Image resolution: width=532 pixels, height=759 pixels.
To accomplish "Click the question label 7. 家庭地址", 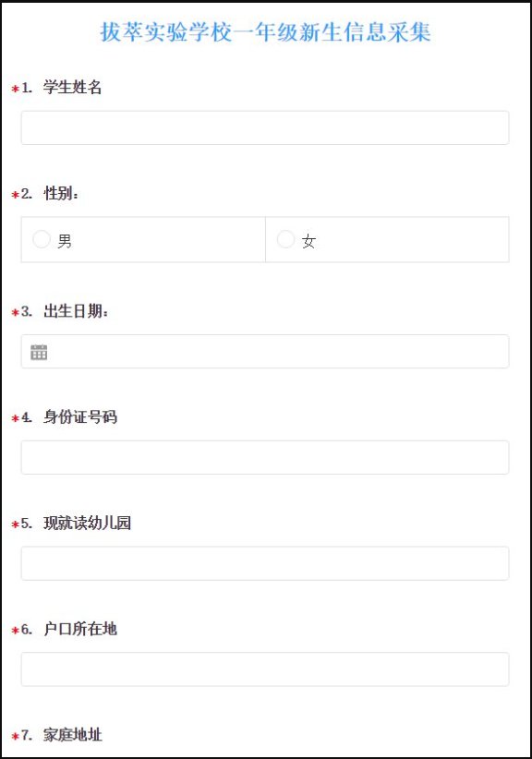I will [62, 735].
